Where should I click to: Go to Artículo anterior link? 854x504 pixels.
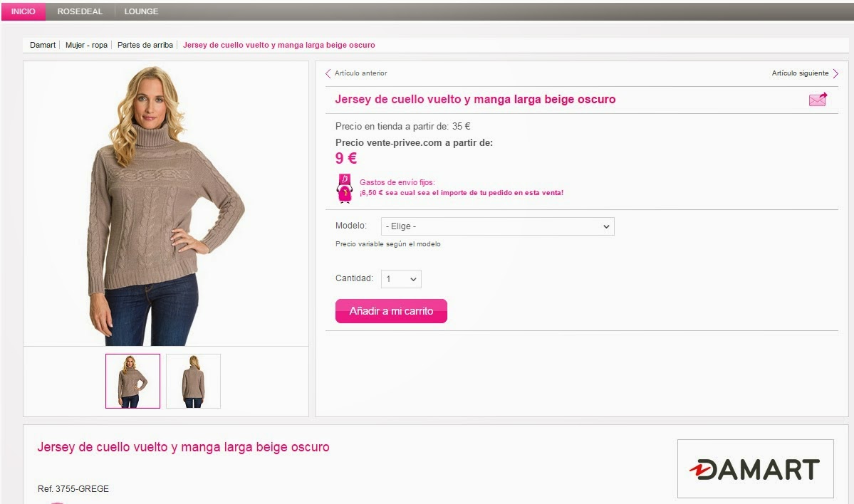360,73
